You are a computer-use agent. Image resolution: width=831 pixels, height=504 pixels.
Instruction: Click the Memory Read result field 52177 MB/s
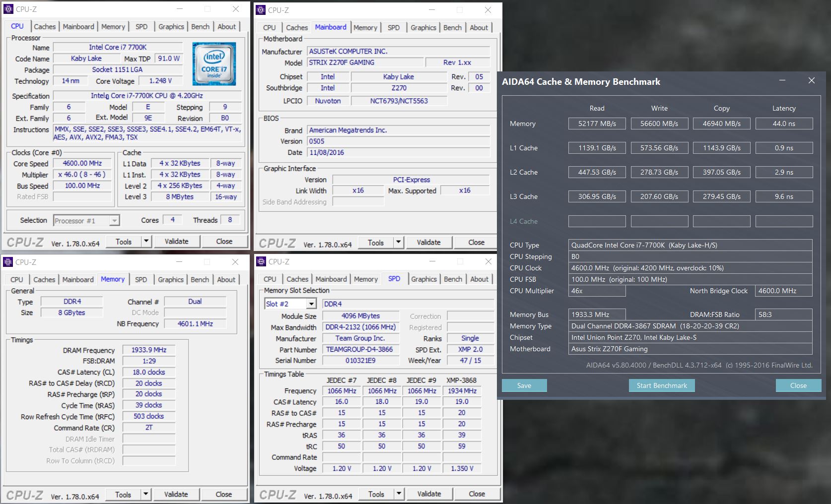pos(597,124)
